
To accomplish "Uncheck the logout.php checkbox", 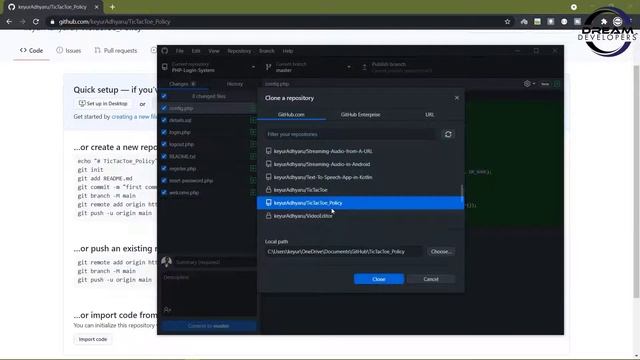I will 164,144.
